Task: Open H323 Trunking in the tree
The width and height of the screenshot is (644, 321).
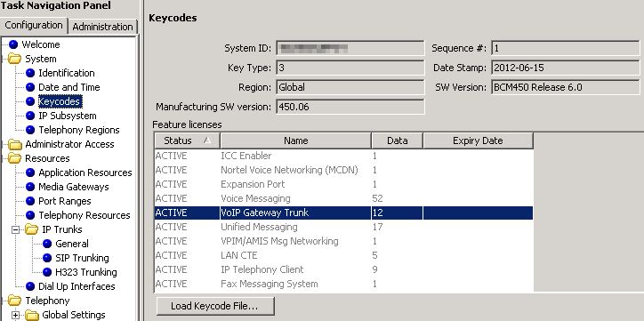Action: pyautogui.click(x=86, y=272)
